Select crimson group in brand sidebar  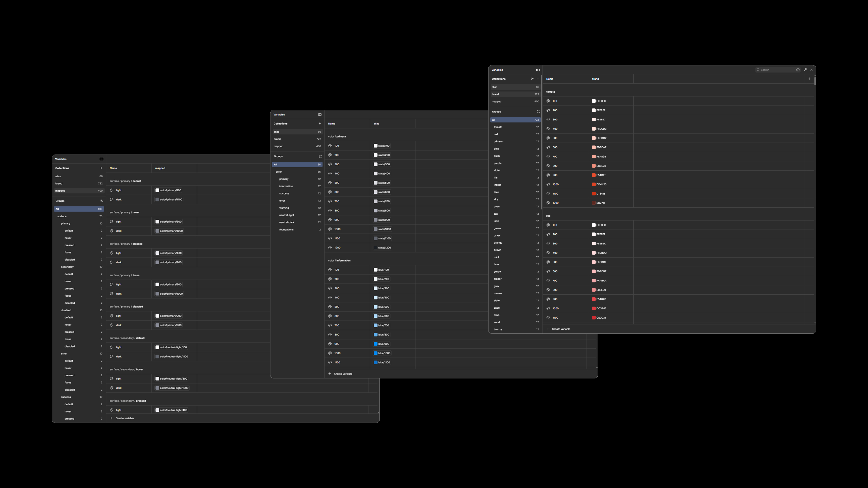click(x=515, y=141)
